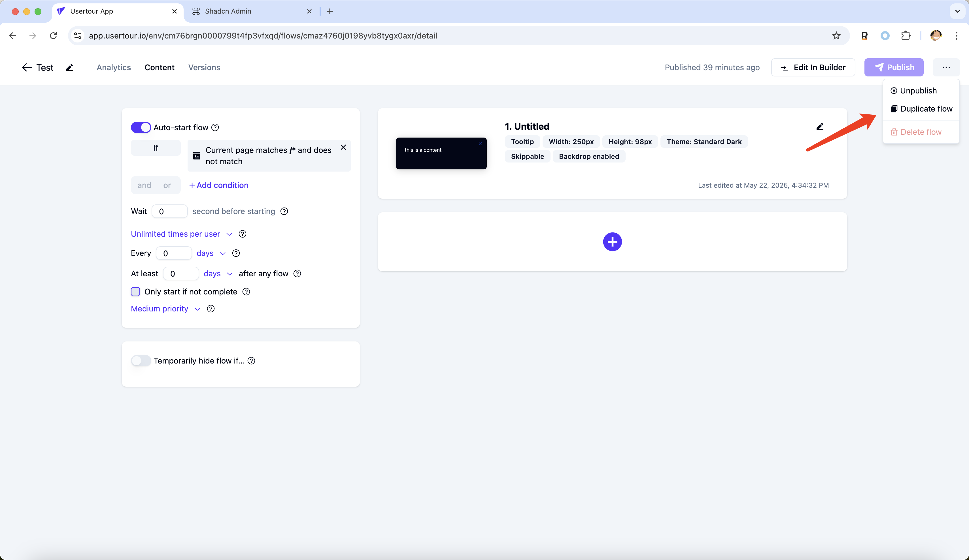Screen dimensions: 969x560
Task: Show help for Temporarily hide flow
Action: pos(252,361)
